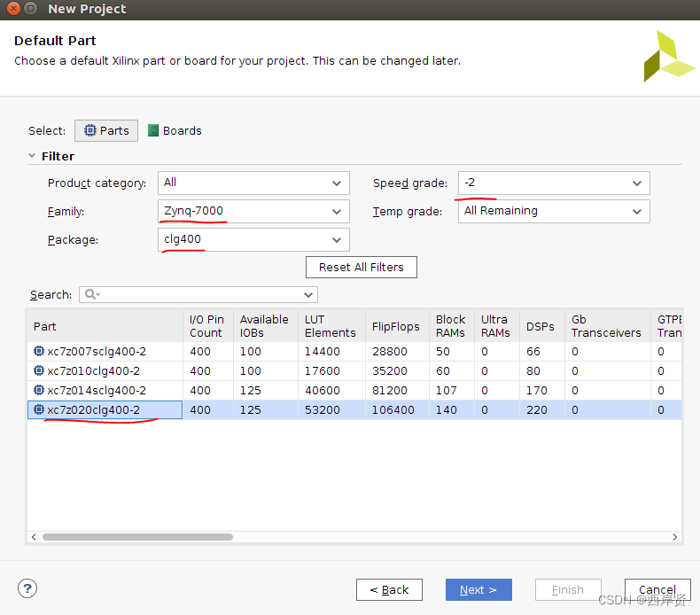Click the search magnifier icon
The height and width of the screenshot is (615, 700).
click(90, 294)
